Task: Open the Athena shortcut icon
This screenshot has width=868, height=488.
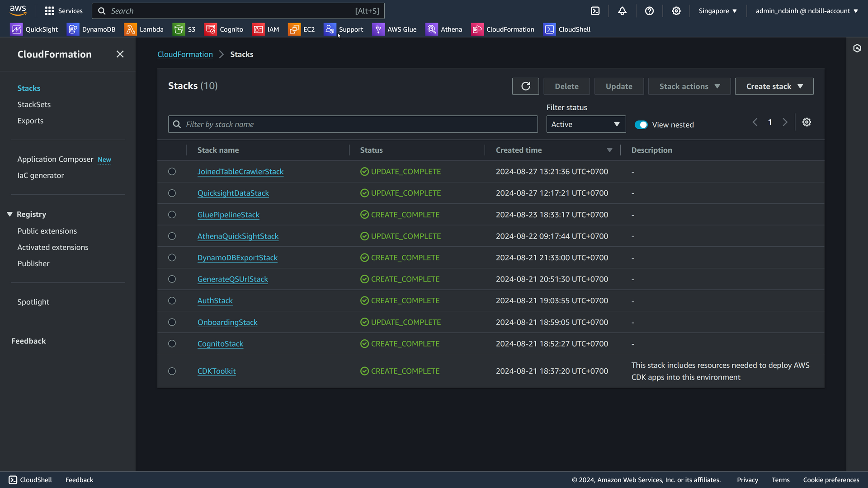Action: (x=431, y=29)
